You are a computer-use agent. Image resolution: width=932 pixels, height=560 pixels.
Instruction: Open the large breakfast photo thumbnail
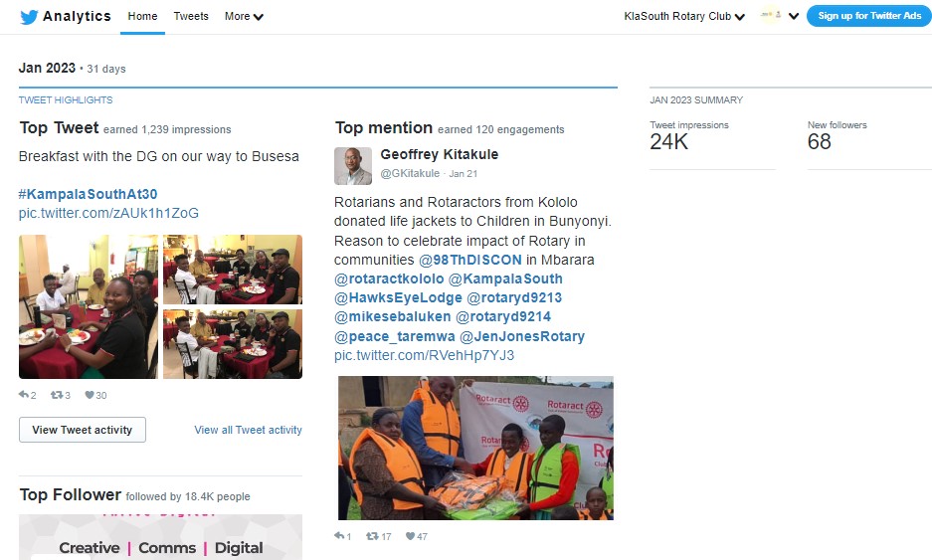[x=89, y=306]
